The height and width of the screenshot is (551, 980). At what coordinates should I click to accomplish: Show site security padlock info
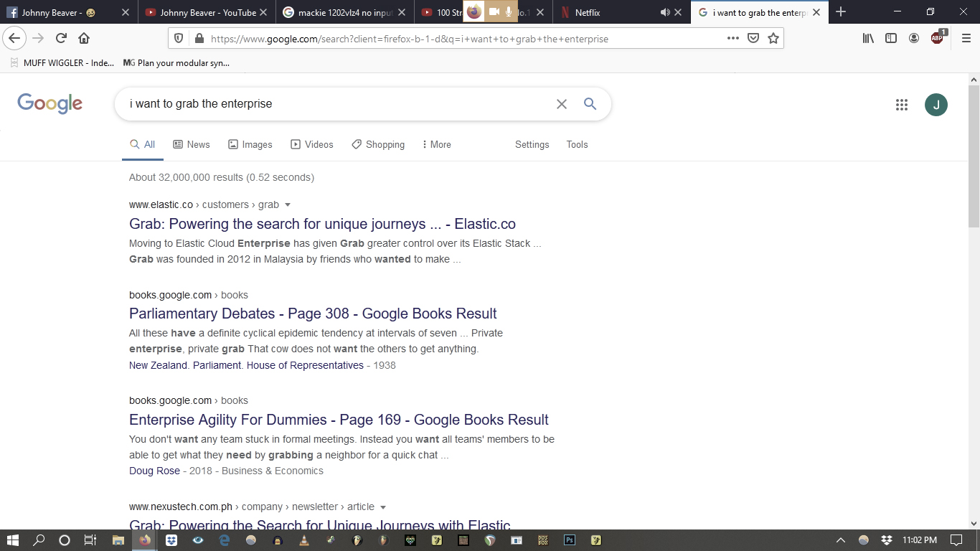pos(198,39)
